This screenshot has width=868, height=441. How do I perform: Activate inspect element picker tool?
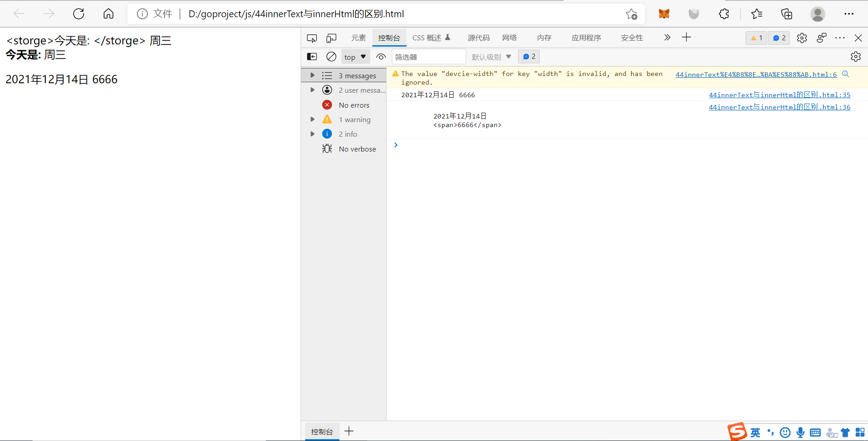coord(312,38)
